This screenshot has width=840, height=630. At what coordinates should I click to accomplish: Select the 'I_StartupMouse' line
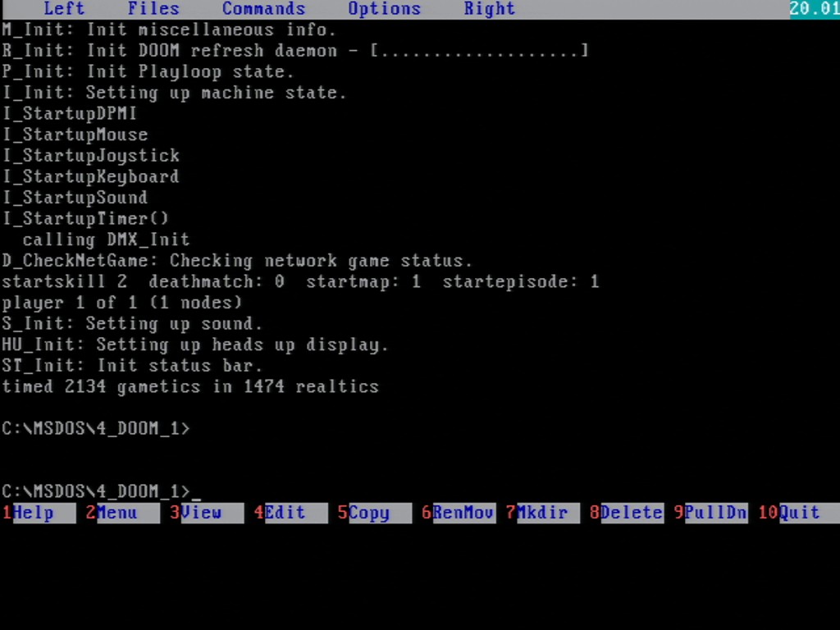(75, 134)
